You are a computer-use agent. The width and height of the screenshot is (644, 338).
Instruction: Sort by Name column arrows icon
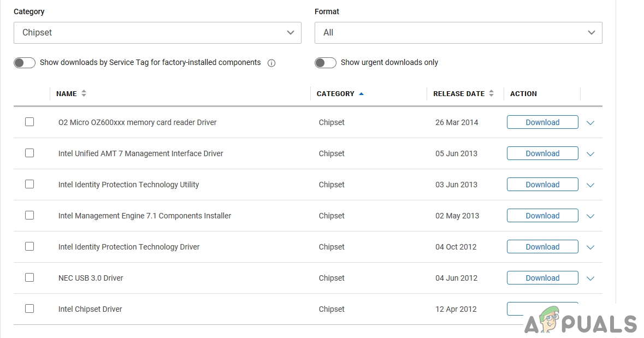pos(84,93)
